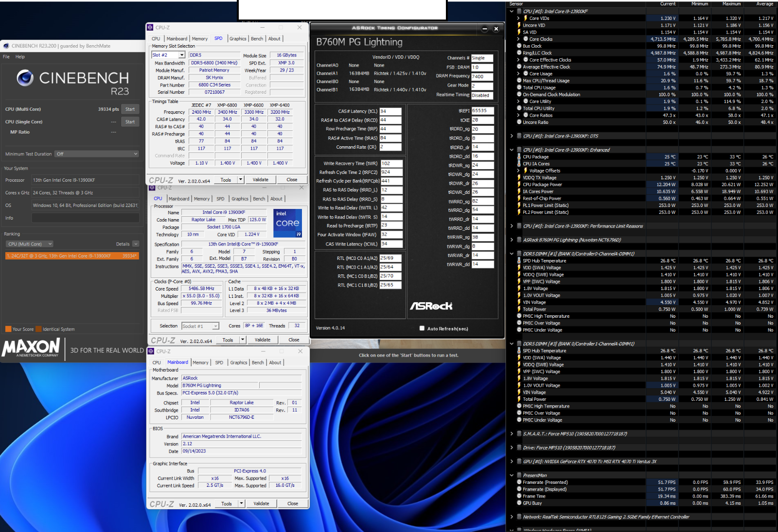Minimize the ASRock Timing Configurator window
The image size is (778, 532).
[485, 29]
